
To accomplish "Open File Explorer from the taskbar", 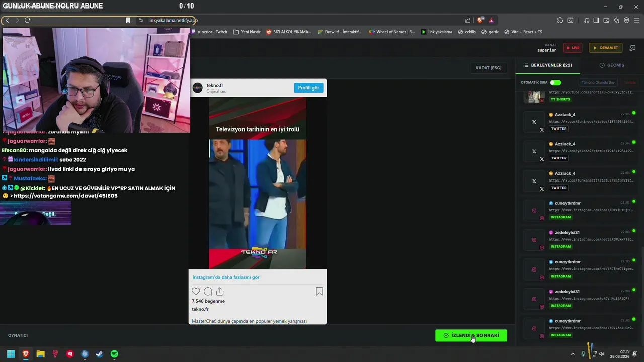I will pyautogui.click(x=40, y=354).
